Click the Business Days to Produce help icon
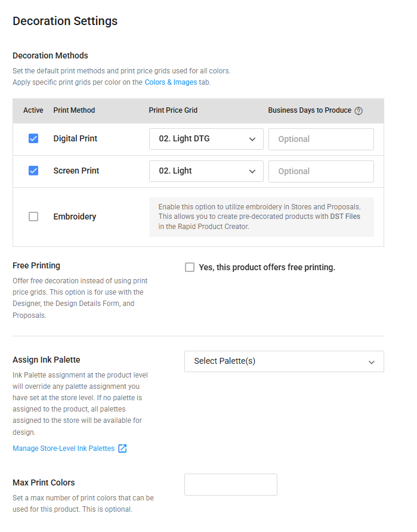This screenshot has width=417, height=532. [x=359, y=111]
